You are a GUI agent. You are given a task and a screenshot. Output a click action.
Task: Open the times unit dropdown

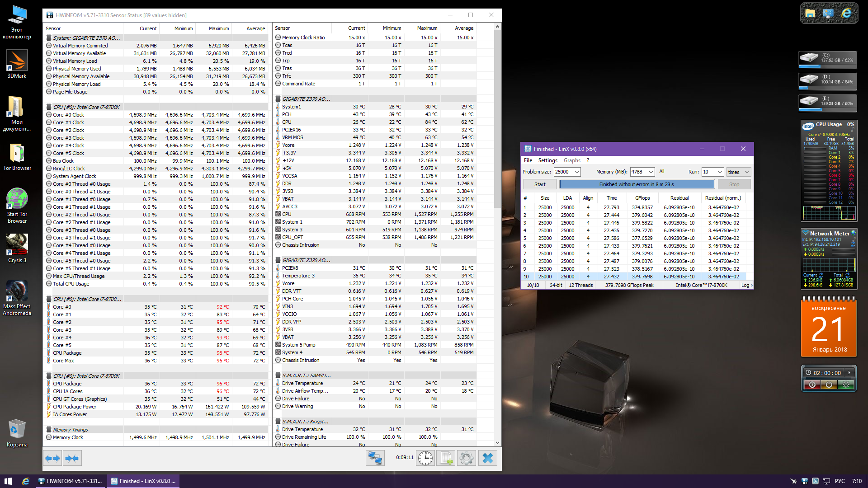(x=747, y=172)
